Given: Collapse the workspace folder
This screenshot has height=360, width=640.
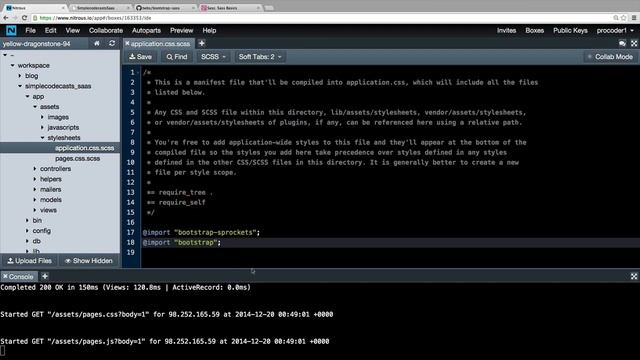Looking at the screenshot, I should (13, 65).
